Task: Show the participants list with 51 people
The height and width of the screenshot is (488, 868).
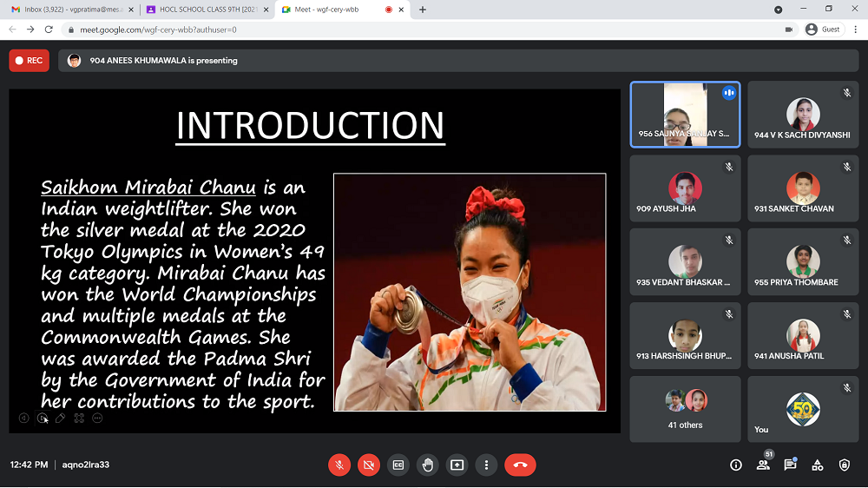Action: click(x=763, y=465)
